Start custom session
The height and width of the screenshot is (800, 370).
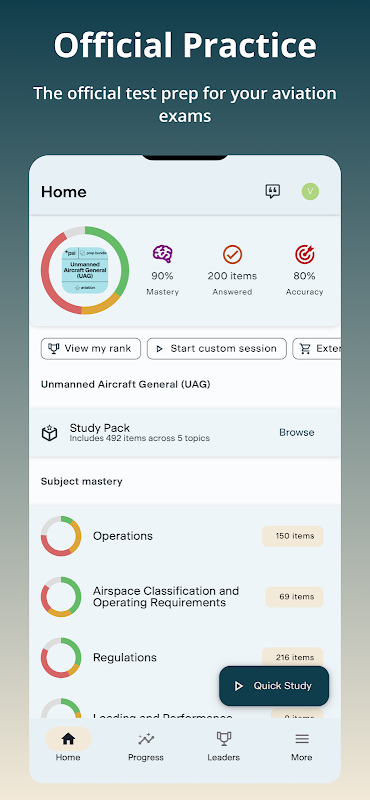(x=217, y=348)
